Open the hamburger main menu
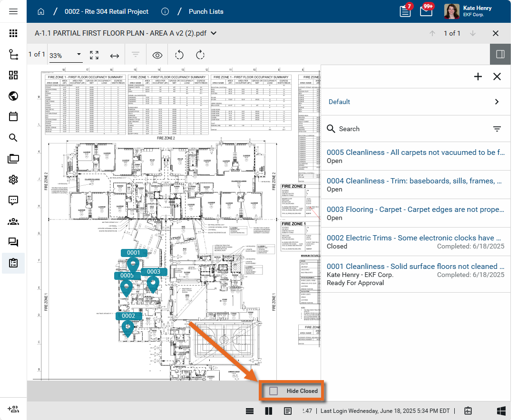Viewport: 518px width, 420px height. (13, 11)
